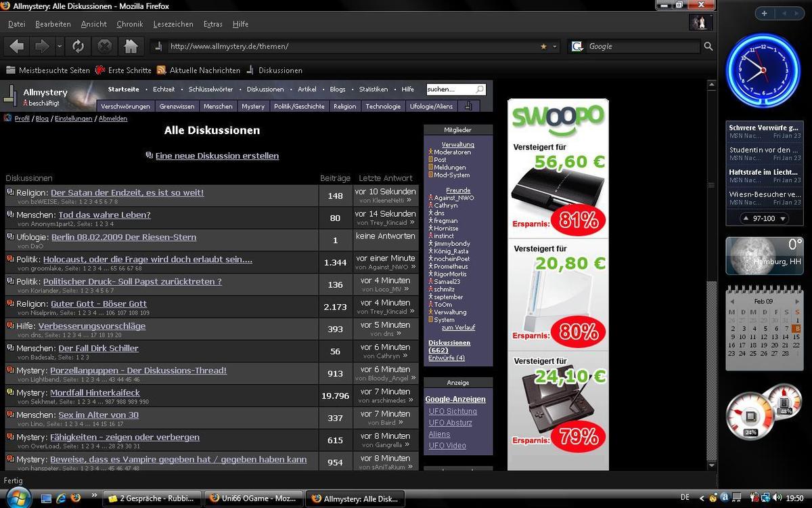Open the 'Erste Schritte' bookmark
This screenshot has width=812, height=508.
click(x=123, y=70)
